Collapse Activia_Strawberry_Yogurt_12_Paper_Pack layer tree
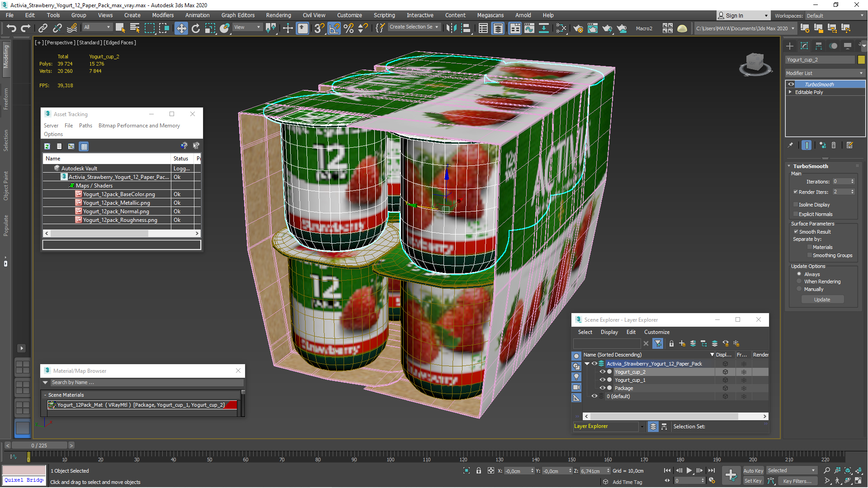The height and width of the screenshot is (488, 868). (x=587, y=364)
